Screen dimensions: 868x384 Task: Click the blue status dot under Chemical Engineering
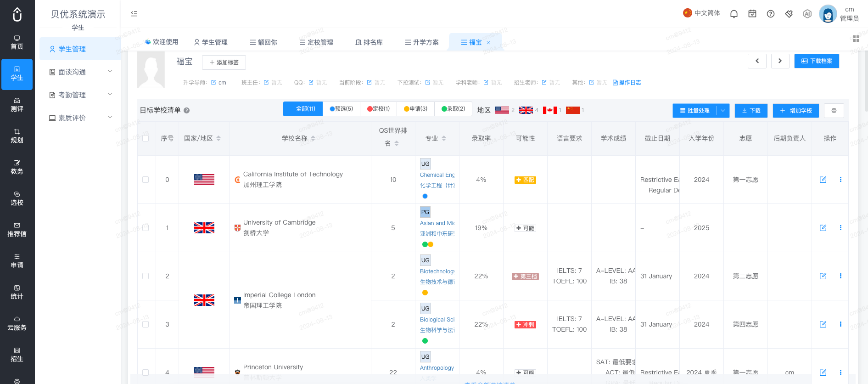pyautogui.click(x=425, y=196)
